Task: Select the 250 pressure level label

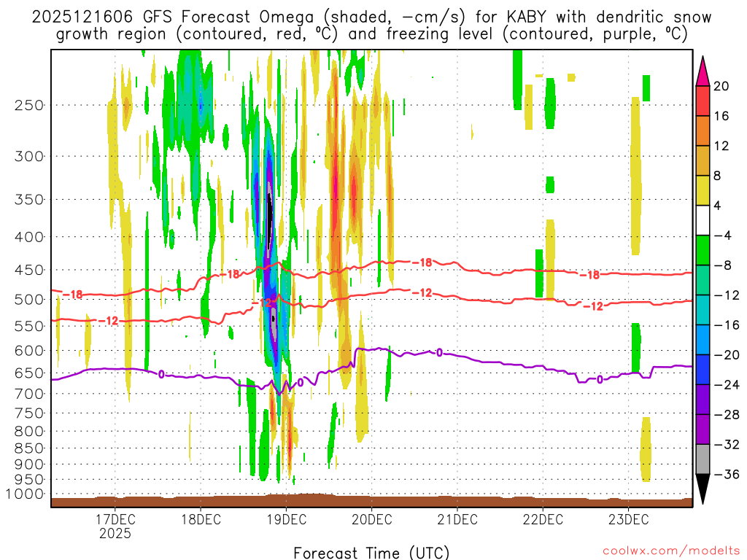Action: (x=28, y=105)
